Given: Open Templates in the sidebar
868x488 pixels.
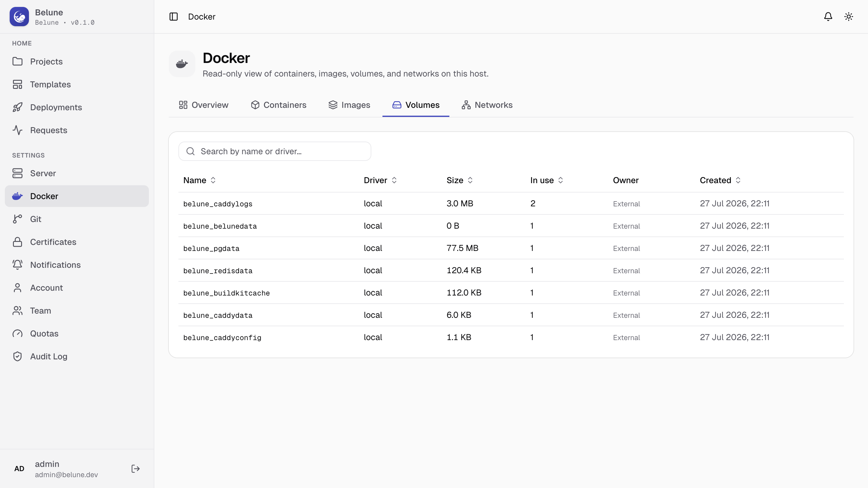Looking at the screenshot, I should 77,84.
